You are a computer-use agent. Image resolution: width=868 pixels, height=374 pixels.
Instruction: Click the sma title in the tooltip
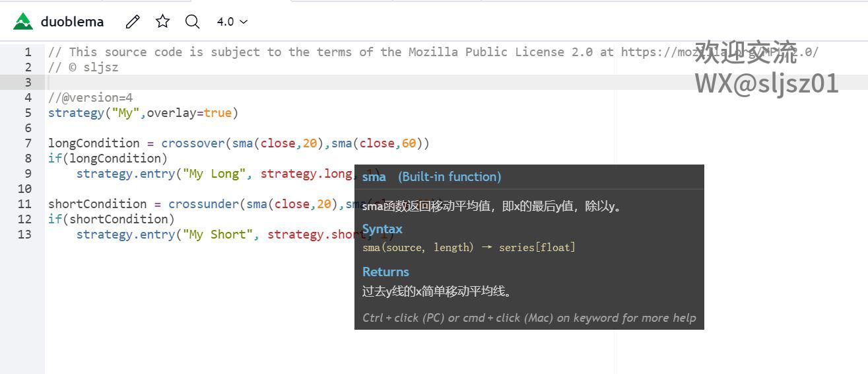point(374,177)
